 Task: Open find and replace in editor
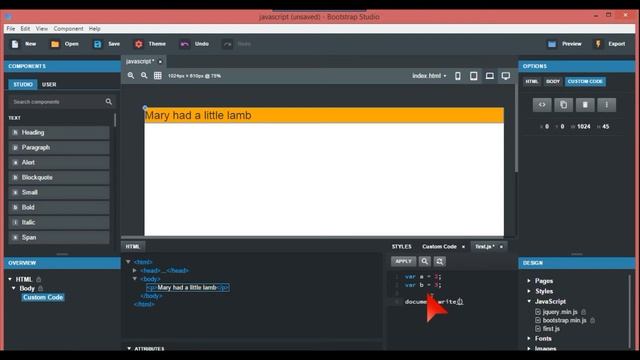click(440, 261)
